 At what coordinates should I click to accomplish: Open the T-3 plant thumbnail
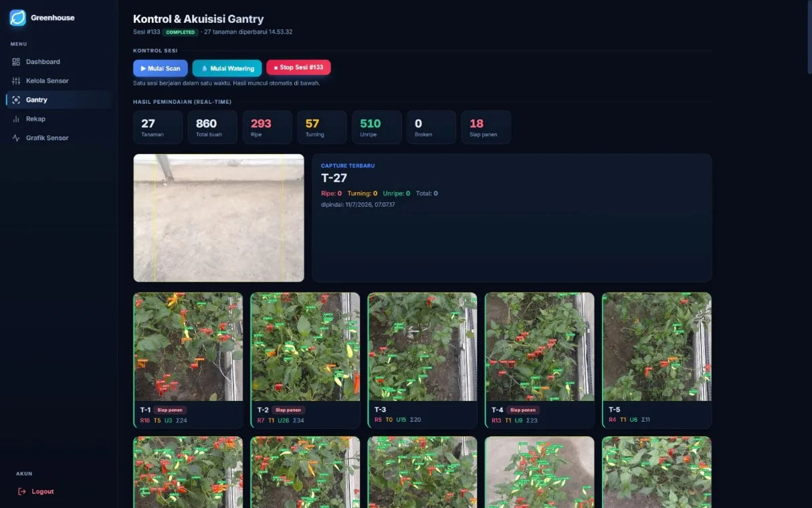click(423, 347)
